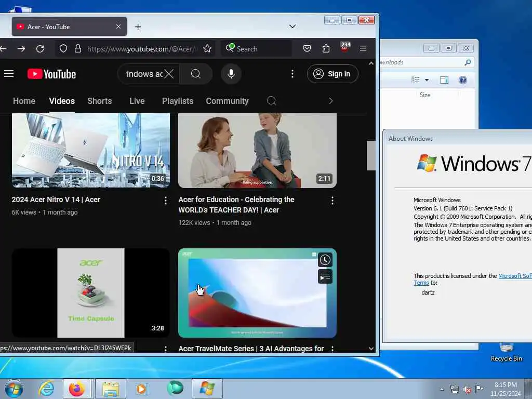Image resolution: width=532 pixels, height=399 pixels.
Task: Toggle the Explorer preview pane
Action: 444,79
